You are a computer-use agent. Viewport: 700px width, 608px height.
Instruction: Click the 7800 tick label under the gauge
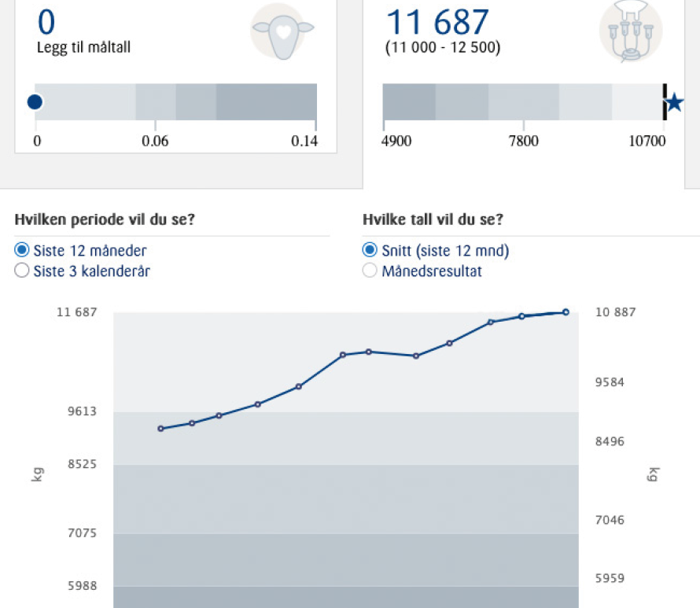(x=524, y=142)
